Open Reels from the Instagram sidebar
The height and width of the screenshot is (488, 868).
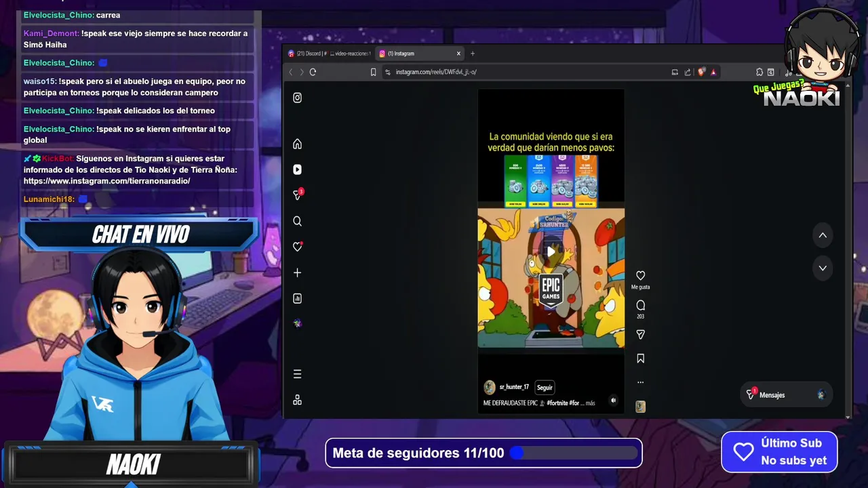coord(297,169)
